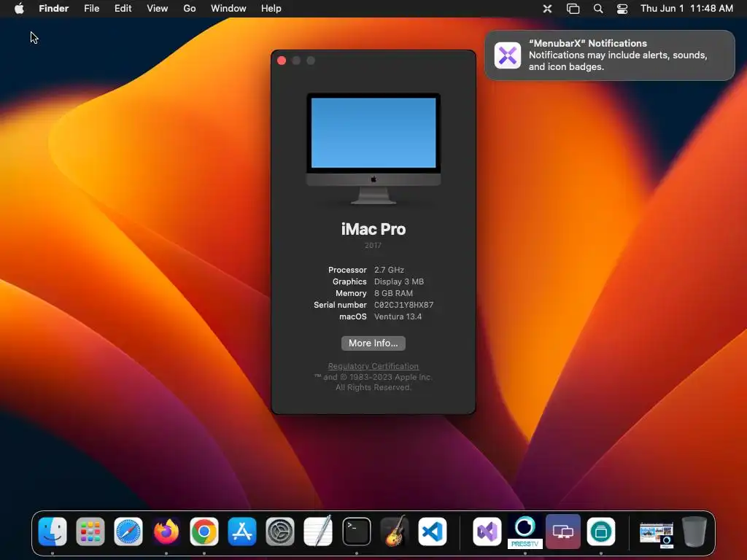Click the MenubarX notification app icon
This screenshot has width=747, height=560.
(508, 55)
